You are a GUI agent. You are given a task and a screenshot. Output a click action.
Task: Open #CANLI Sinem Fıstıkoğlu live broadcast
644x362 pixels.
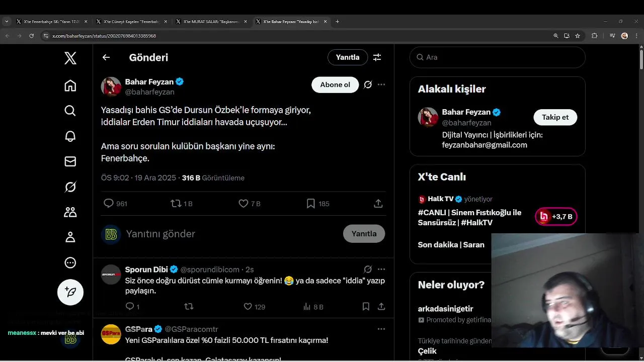(x=469, y=218)
